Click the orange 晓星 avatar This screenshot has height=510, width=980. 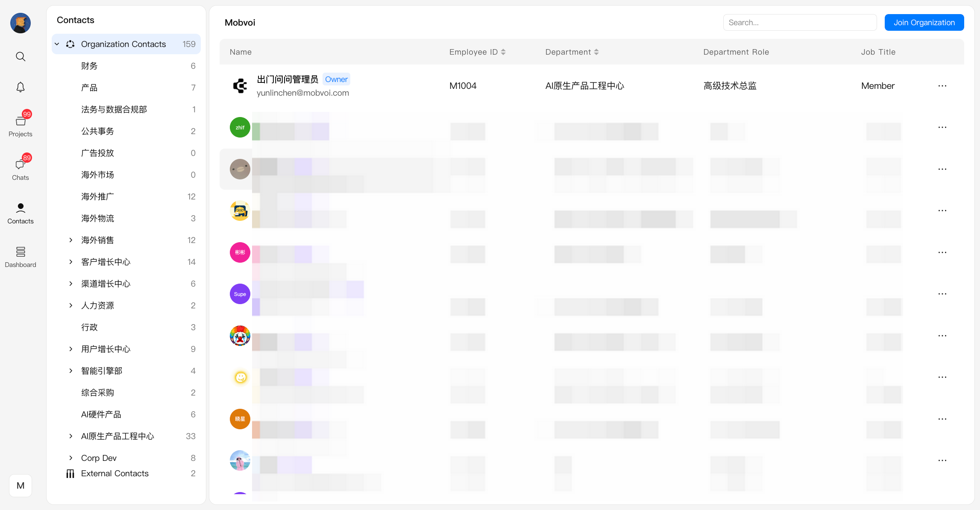pos(240,419)
